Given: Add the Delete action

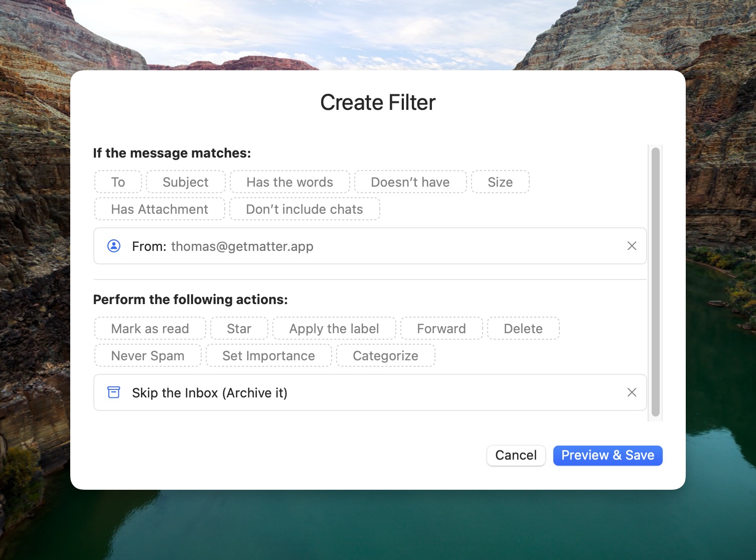Looking at the screenshot, I should [x=523, y=328].
